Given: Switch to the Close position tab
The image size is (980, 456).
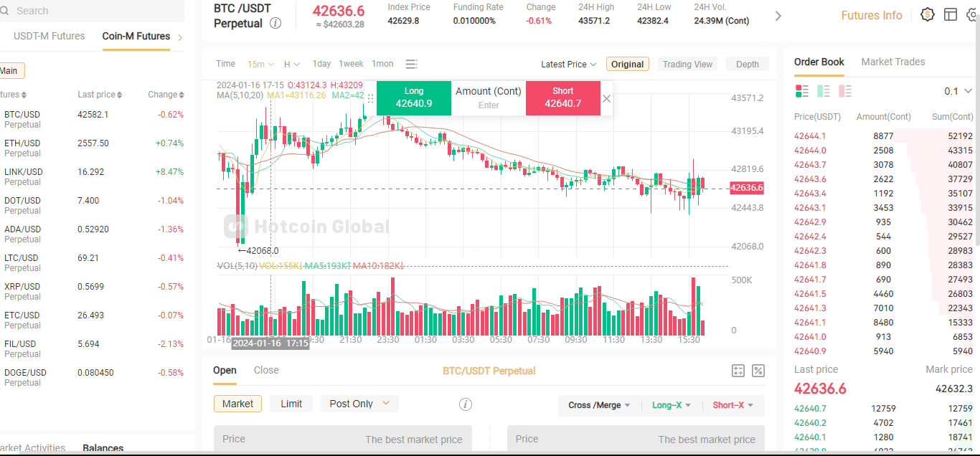Looking at the screenshot, I should coord(266,370).
